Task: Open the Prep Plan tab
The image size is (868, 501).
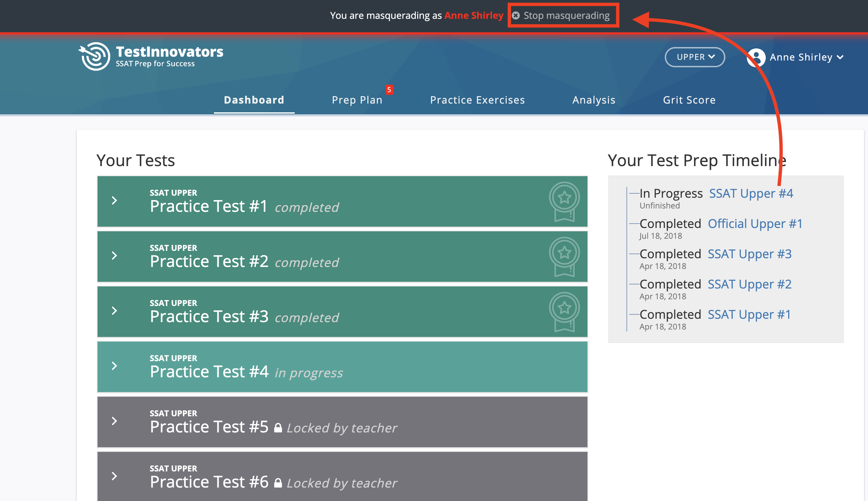Action: pos(357,100)
